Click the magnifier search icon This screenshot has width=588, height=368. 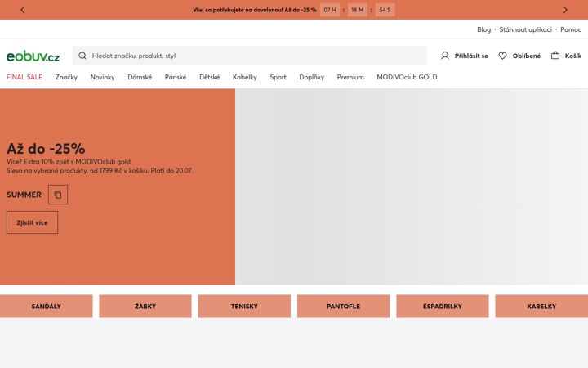(x=82, y=56)
